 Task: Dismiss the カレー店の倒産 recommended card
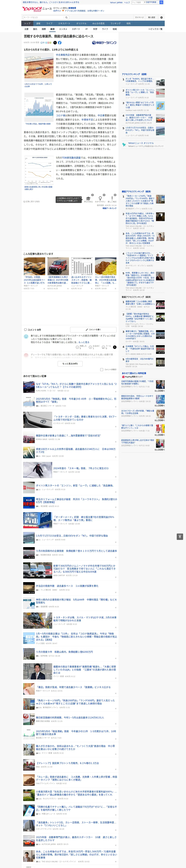tap(115, 288)
